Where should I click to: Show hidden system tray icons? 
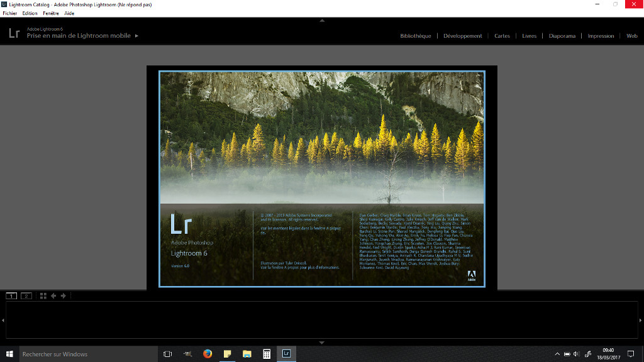click(557, 354)
